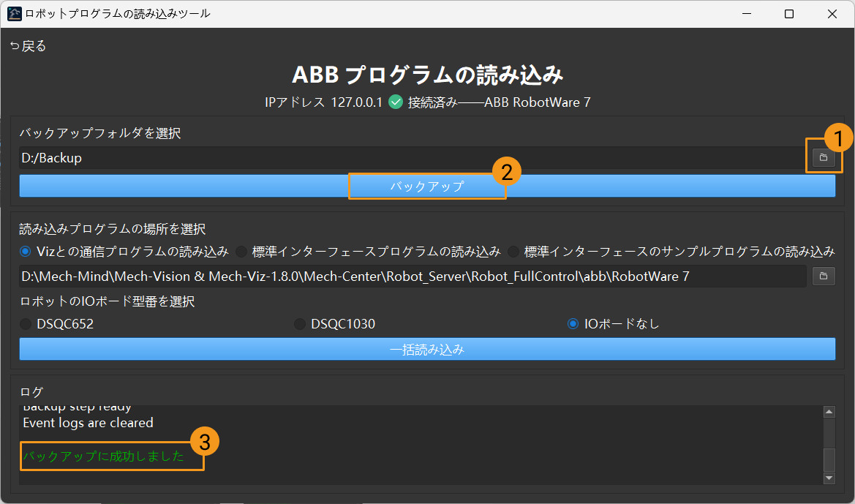Open folder browser for backup folder path
The width and height of the screenshot is (855, 504).
coord(824,157)
